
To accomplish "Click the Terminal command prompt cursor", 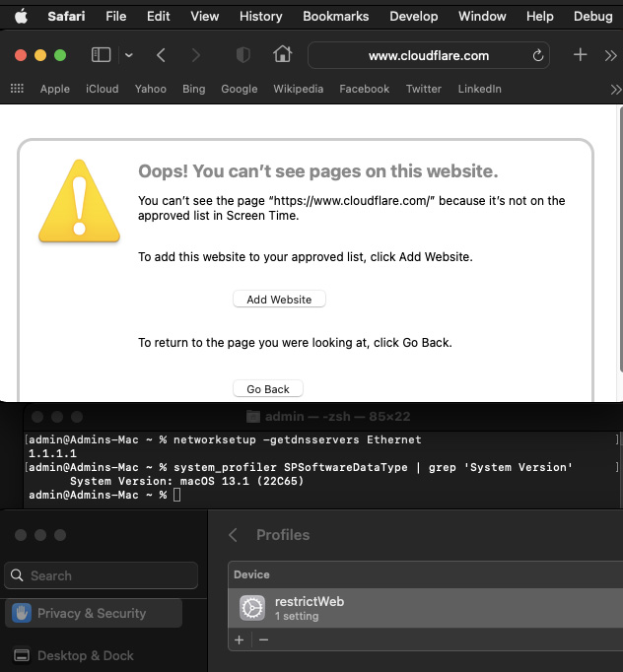I will [177, 495].
